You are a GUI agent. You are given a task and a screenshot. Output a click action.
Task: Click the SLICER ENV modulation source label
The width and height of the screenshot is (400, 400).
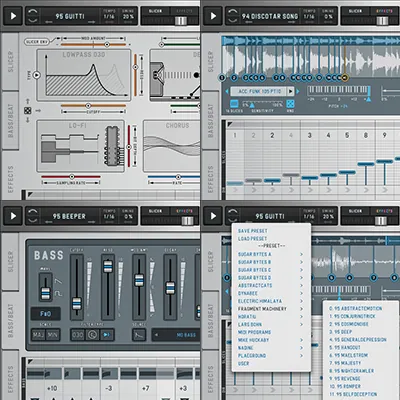[37, 42]
